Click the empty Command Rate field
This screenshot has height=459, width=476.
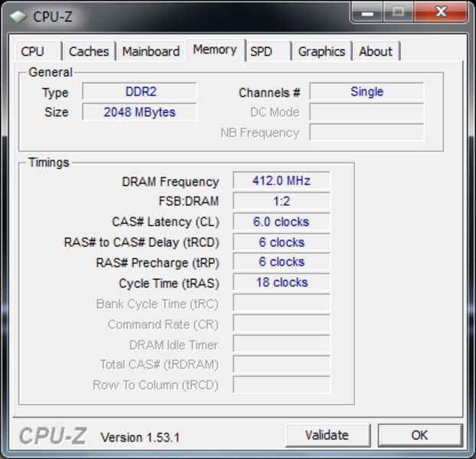282,323
